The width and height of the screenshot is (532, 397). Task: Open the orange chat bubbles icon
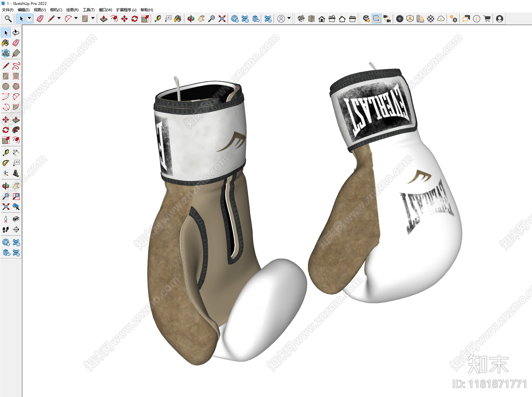pos(466,19)
